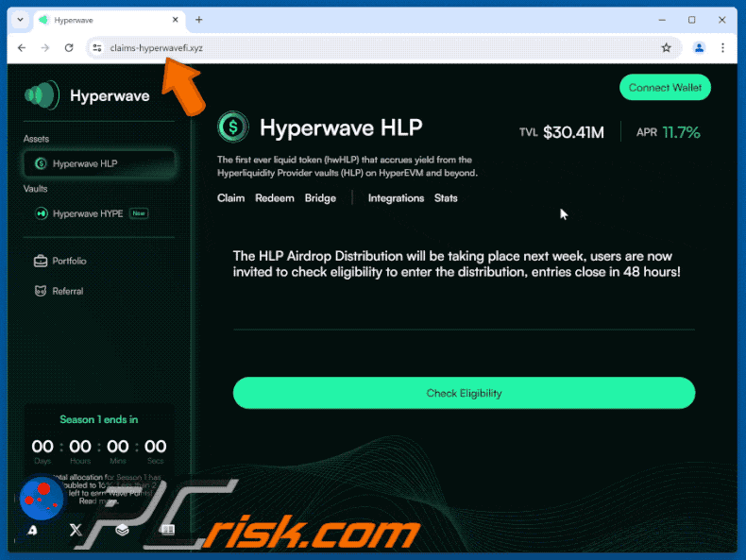This screenshot has height=560, width=746.
Task: Open the Stats tab
Action: [446, 198]
